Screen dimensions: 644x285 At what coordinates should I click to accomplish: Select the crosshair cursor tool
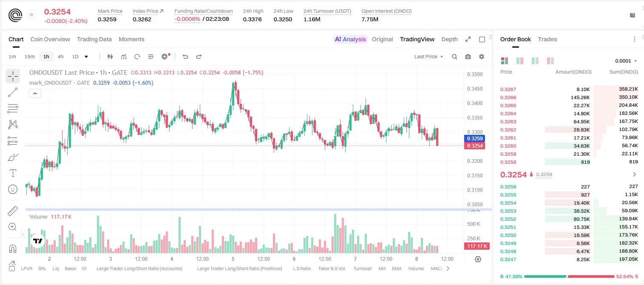(13, 76)
